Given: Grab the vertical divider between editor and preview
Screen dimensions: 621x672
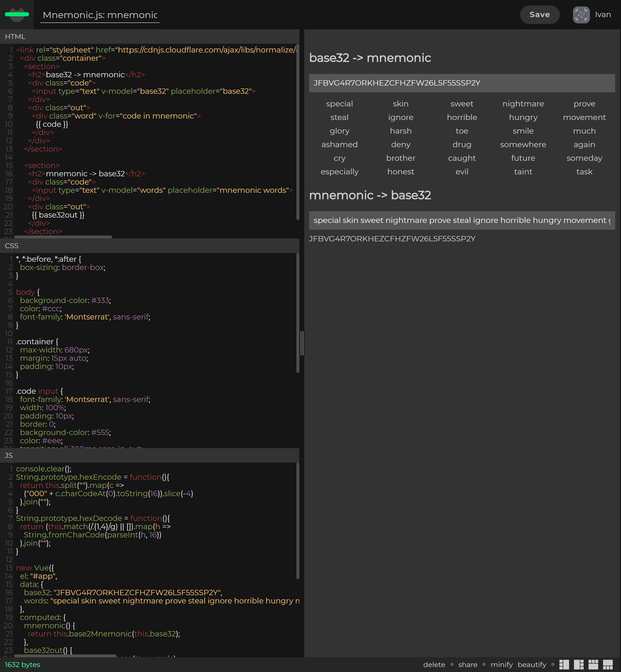Looking at the screenshot, I should (x=302, y=343).
